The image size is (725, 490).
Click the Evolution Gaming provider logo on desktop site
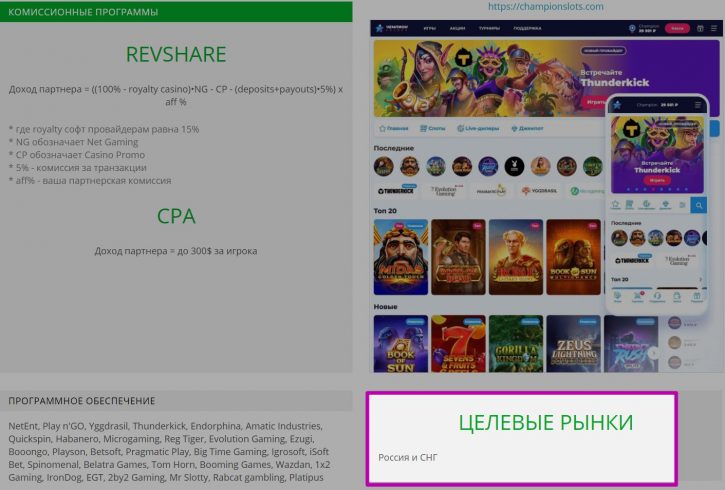pyautogui.click(x=444, y=190)
